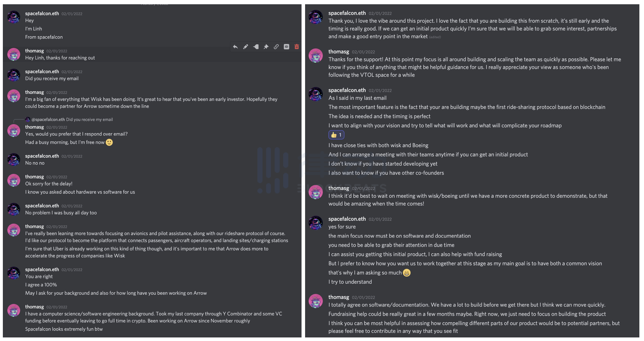Click spacefalcon.eth username above "No no no"
The width and height of the screenshot is (644, 341).
42,156
